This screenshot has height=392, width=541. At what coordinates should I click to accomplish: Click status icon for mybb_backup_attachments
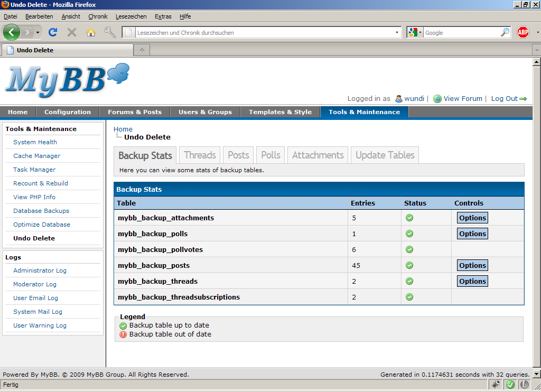coord(409,218)
